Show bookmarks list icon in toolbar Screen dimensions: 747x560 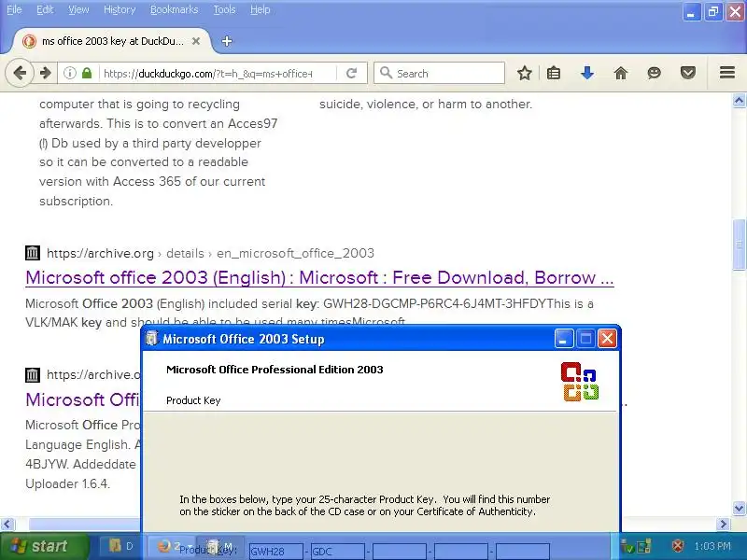[554, 74]
